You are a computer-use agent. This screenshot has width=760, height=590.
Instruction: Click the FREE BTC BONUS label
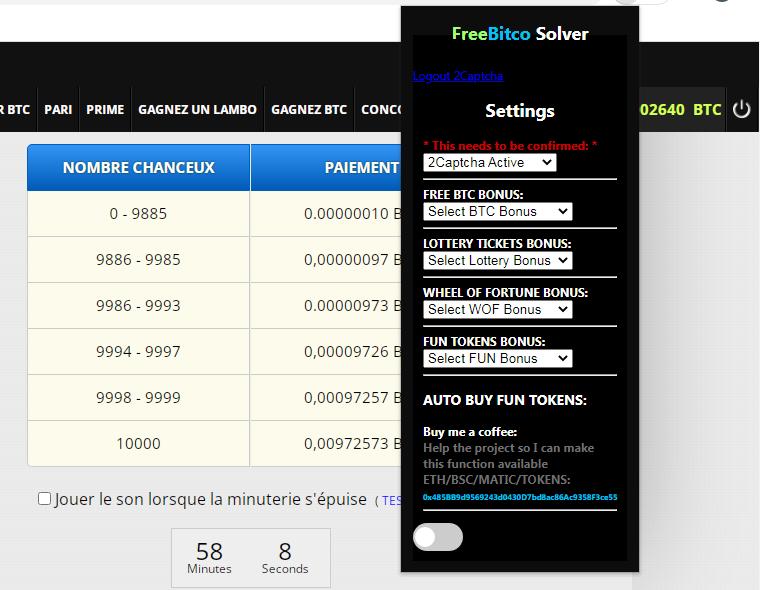coord(473,194)
